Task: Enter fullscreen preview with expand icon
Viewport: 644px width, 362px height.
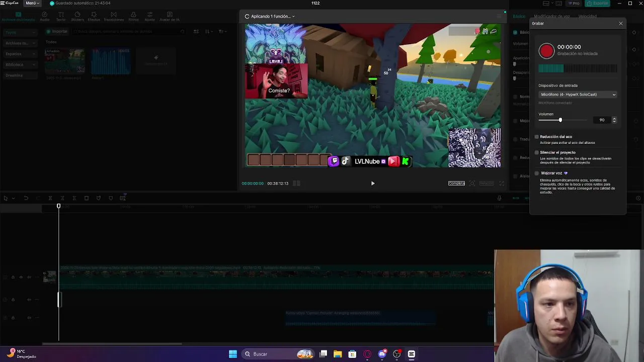Action: pos(501,184)
